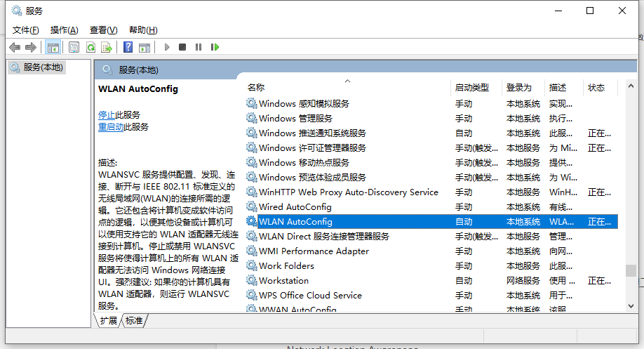Click the vertical scrollbar thumb
Screen dimensions: 644x349
(631, 270)
